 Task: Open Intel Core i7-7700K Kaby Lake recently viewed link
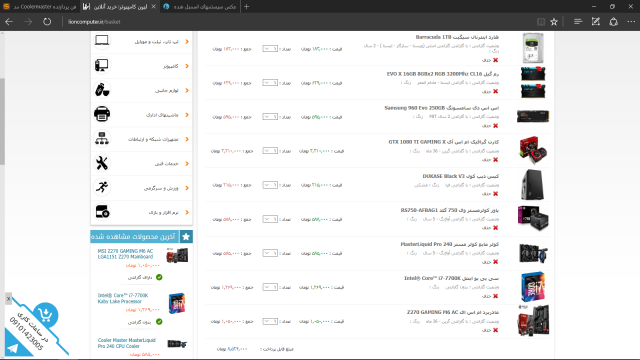coord(123,298)
